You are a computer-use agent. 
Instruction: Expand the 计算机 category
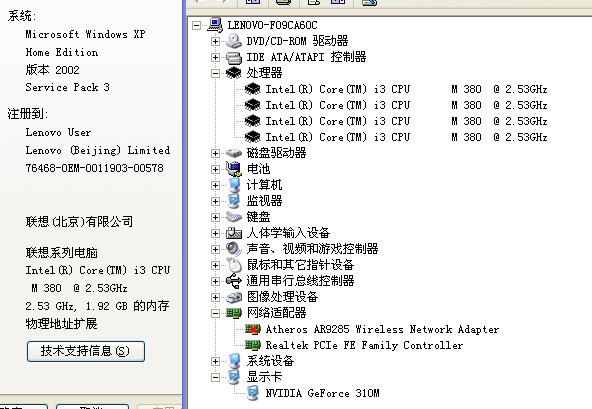tap(215, 185)
